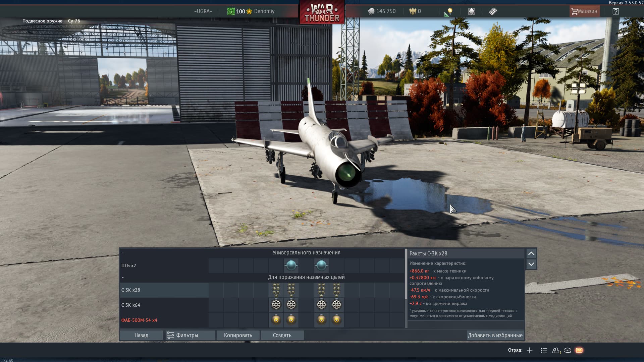Open the glowing mail envelope icon
This screenshot has width=644, height=362.
pos(579,350)
